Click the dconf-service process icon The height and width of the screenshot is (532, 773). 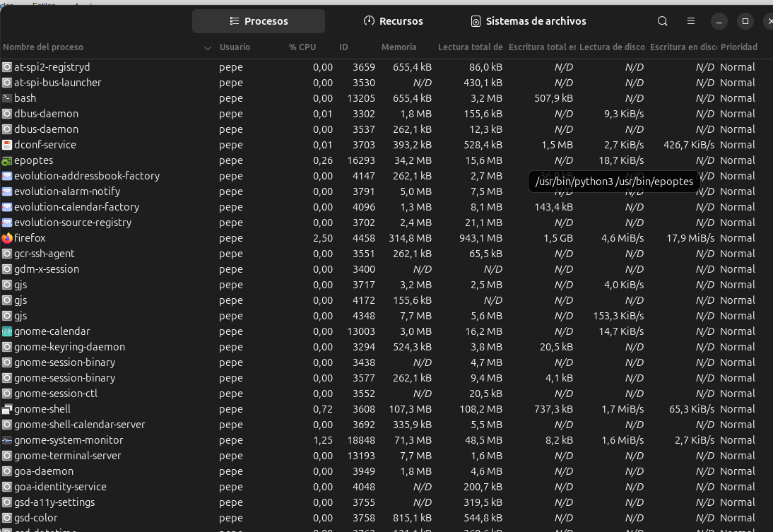tap(7, 145)
